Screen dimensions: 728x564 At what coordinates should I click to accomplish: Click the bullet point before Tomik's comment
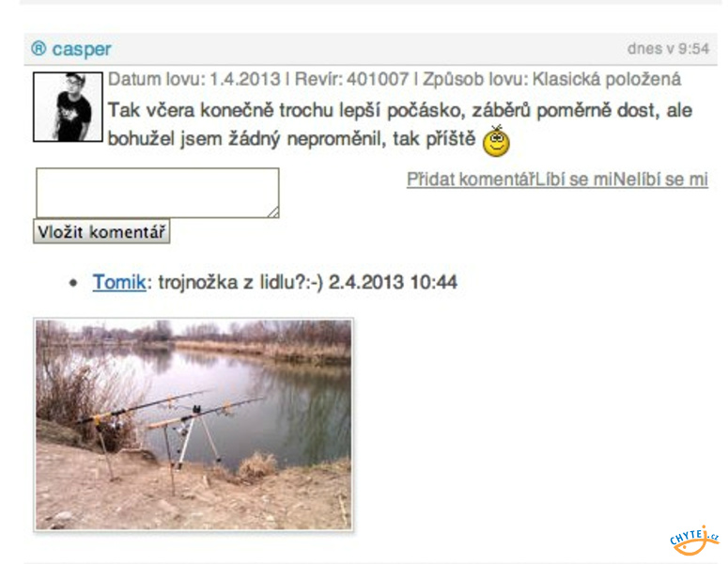click(73, 282)
